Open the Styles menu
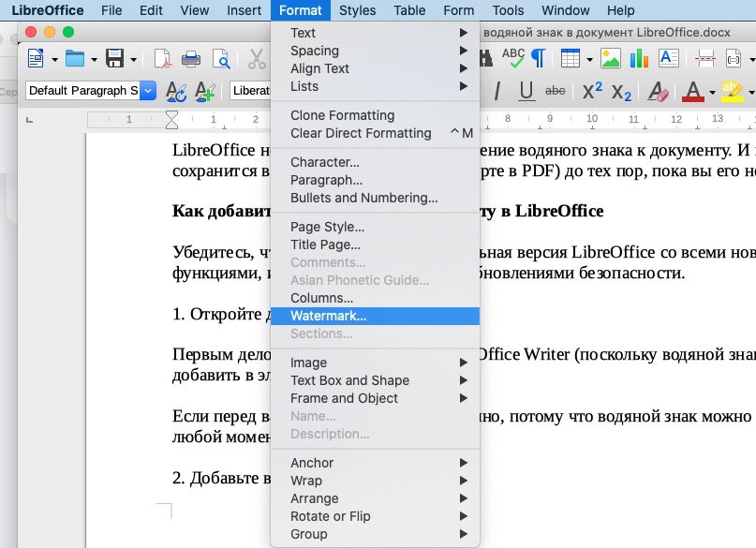 pyautogui.click(x=357, y=10)
